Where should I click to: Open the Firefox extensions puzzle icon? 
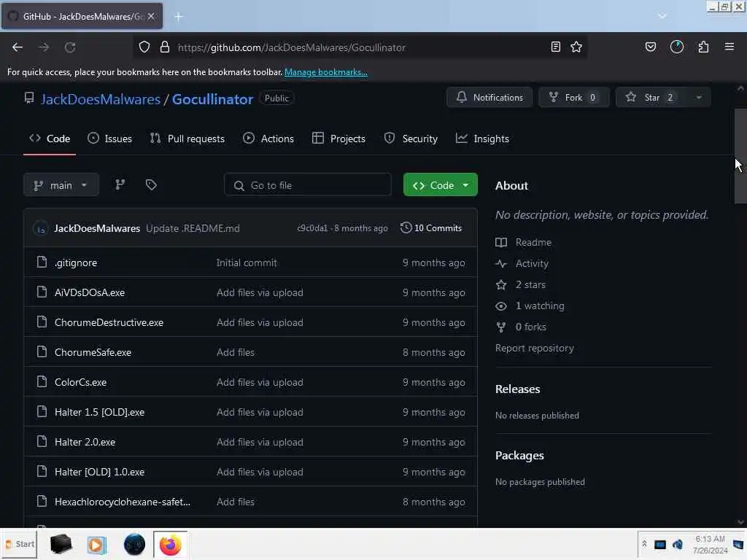[704, 47]
